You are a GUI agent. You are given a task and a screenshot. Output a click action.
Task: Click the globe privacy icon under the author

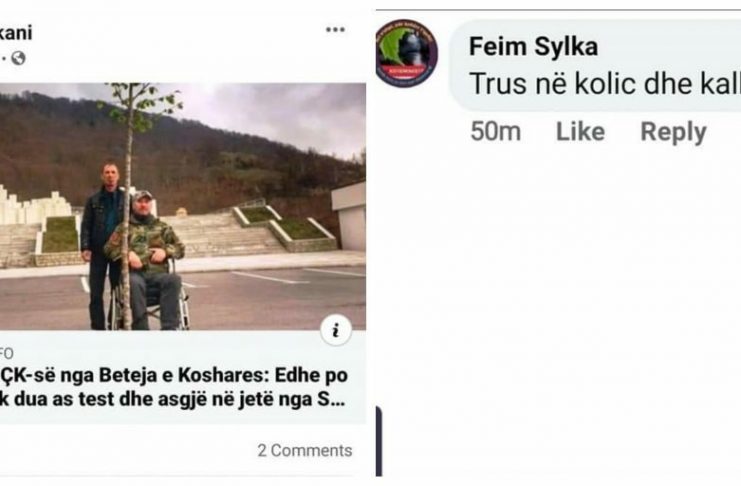pyautogui.click(x=18, y=58)
